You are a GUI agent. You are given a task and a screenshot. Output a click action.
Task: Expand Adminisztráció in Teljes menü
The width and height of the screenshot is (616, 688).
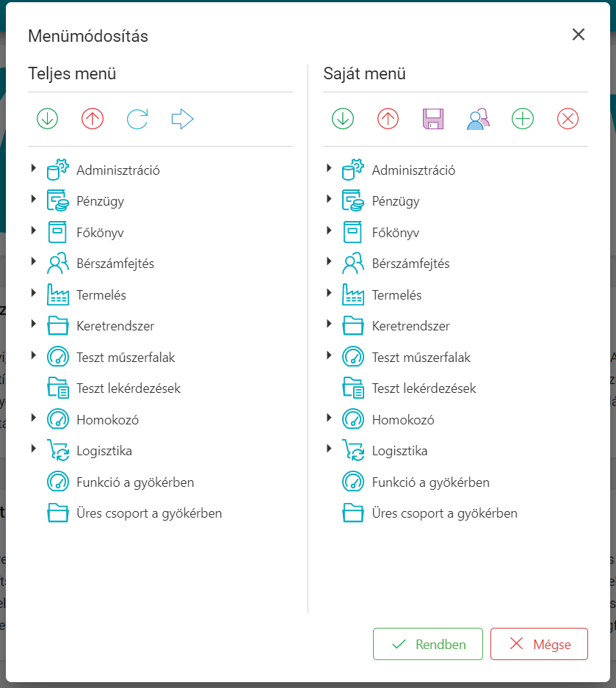tap(34, 169)
